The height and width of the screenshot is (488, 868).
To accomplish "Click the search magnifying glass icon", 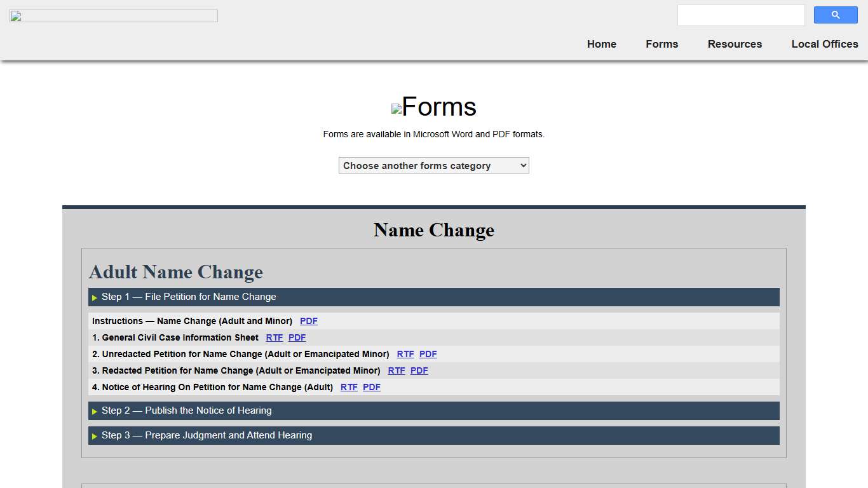I will coord(835,15).
